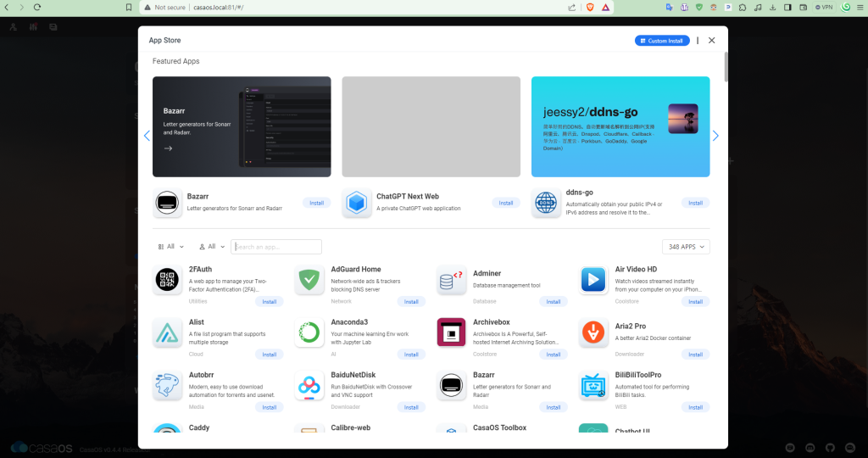Install Anaconda3
The image size is (868, 458).
coord(411,355)
